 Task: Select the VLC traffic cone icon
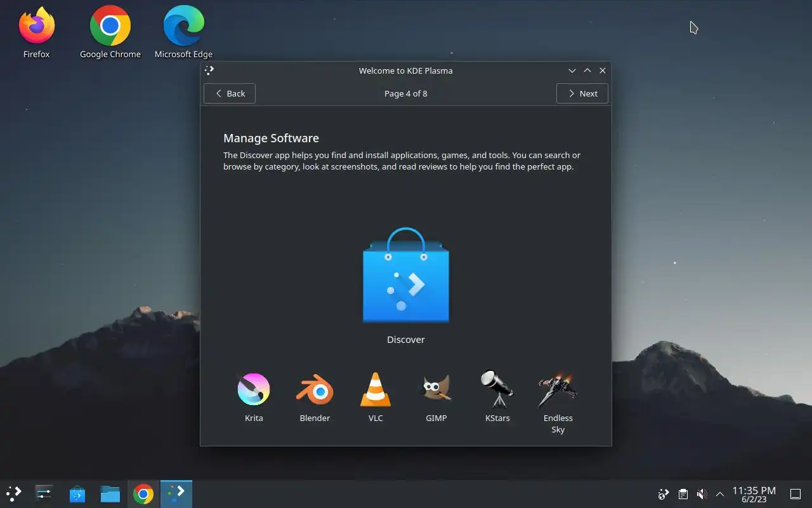tap(376, 389)
